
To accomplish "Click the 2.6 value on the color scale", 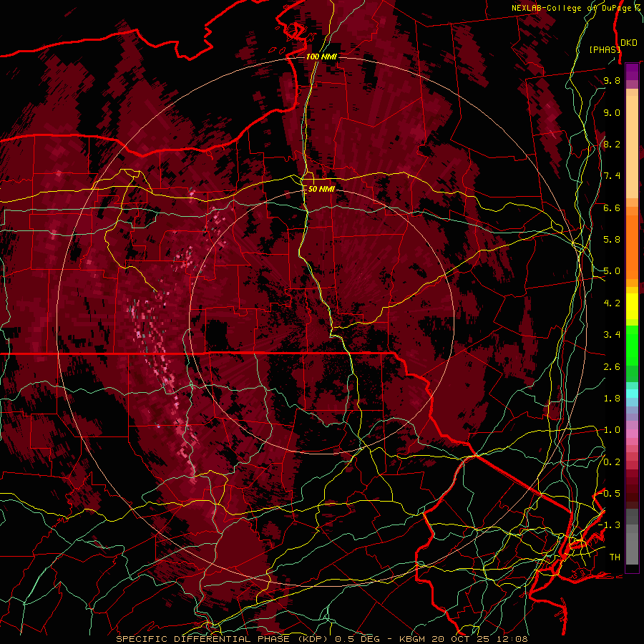I will point(612,367).
